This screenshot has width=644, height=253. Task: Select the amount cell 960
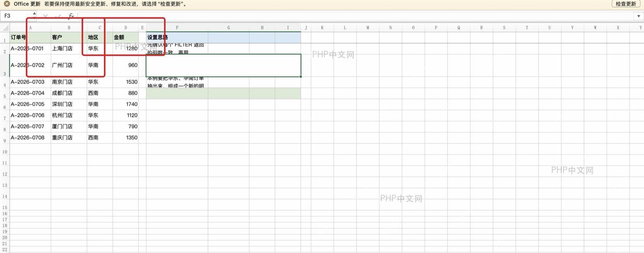pyautogui.click(x=126, y=66)
